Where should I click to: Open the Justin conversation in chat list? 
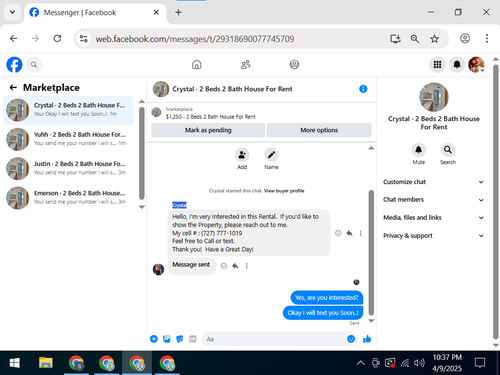point(69,169)
